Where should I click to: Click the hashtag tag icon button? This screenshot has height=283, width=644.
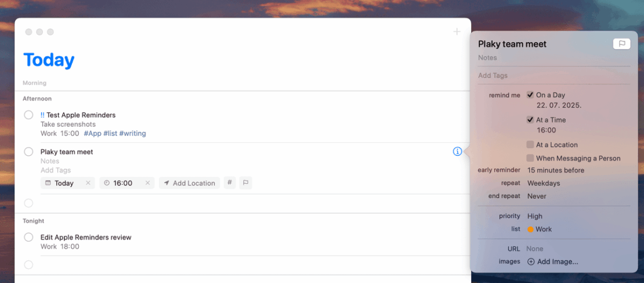pos(230,183)
